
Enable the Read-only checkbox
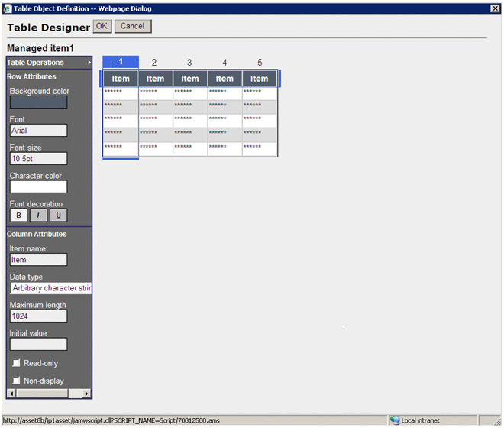point(16,363)
